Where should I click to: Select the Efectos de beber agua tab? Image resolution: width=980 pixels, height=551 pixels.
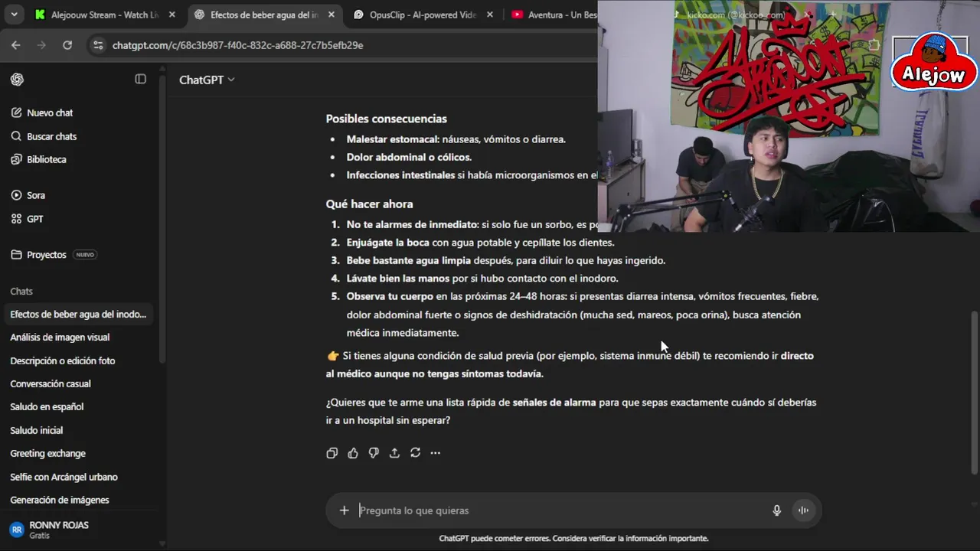pos(264,15)
